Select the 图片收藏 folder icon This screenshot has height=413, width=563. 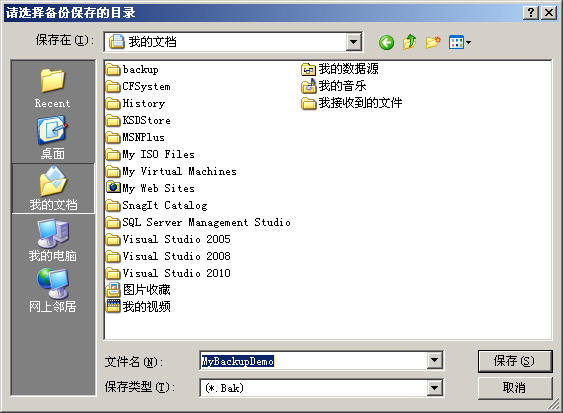[113, 290]
